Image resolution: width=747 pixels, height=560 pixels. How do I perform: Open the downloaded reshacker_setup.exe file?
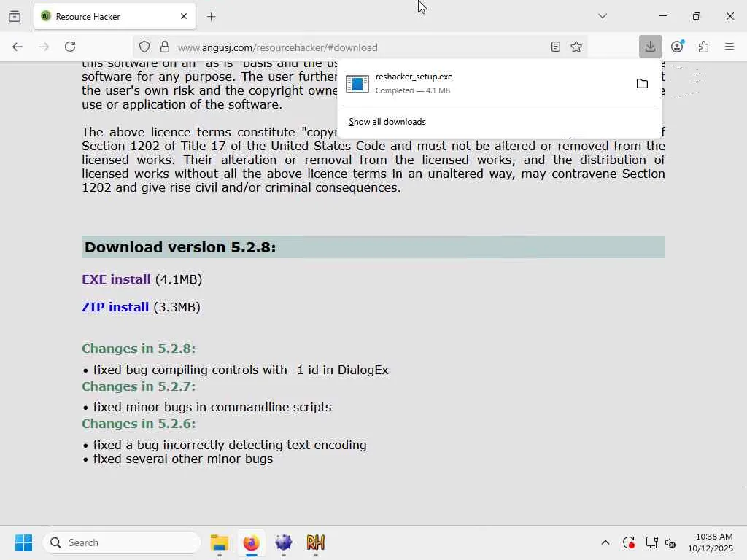pos(484,83)
